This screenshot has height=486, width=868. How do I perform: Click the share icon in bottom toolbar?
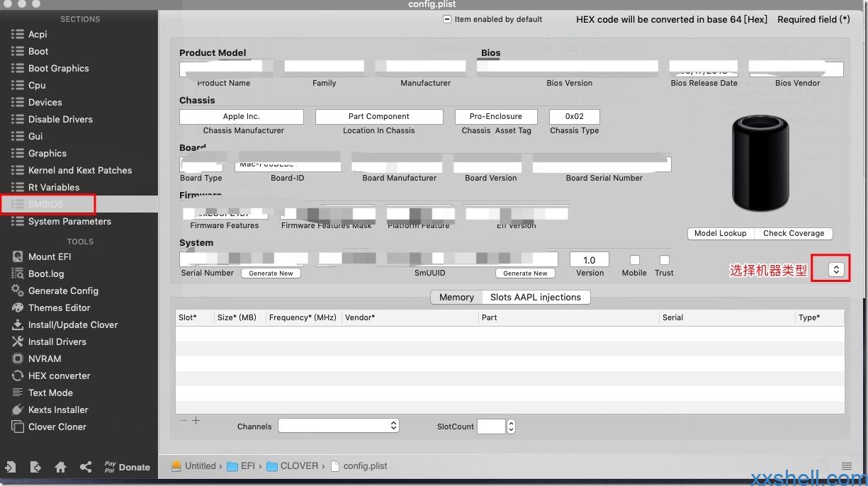tap(86, 467)
